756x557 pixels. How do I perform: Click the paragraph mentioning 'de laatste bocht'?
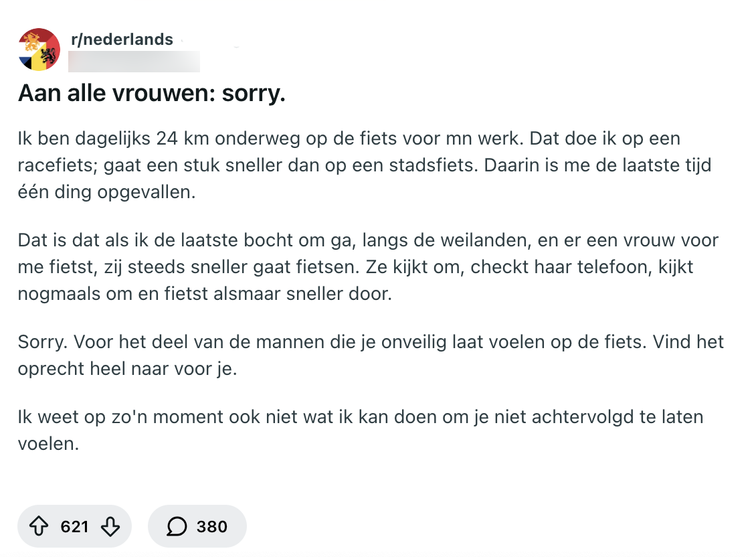click(x=367, y=266)
